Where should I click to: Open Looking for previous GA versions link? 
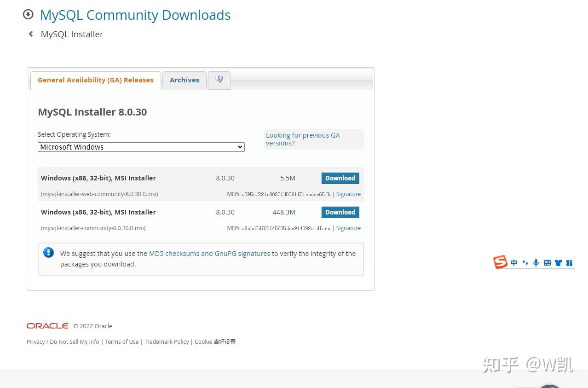pyautogui.click(x=303, y=139)
